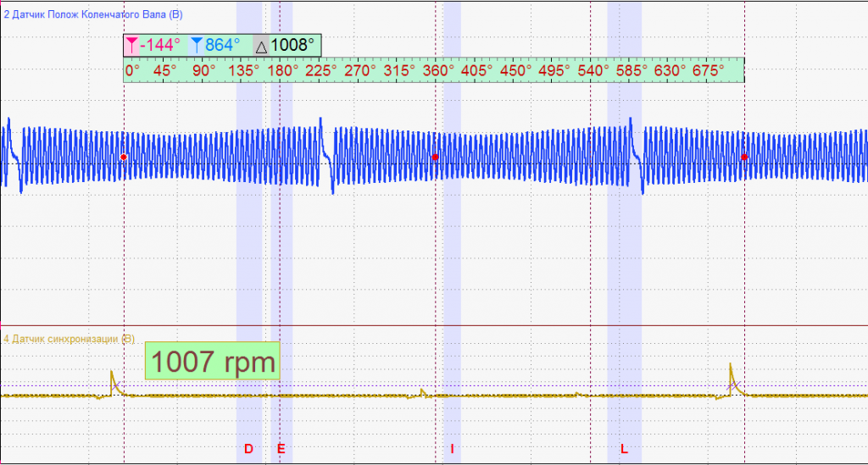Screen dimensions: 868x465
Task: Click the 0° mark on the angle ruler
Action: (x=132, y=71)
